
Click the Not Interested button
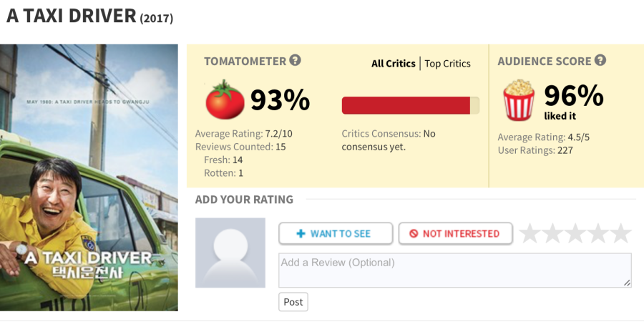[x=456, y=233]
